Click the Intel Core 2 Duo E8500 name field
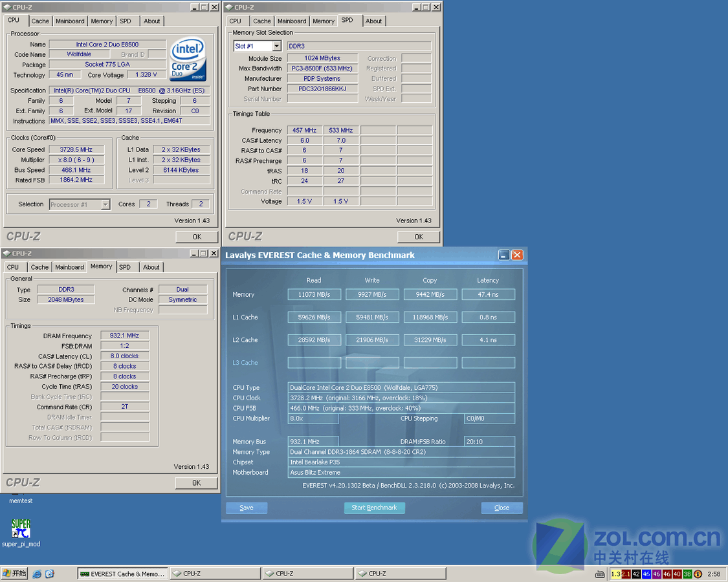The width and height of the screenshot is (728, 582). (x=107, y=45)
